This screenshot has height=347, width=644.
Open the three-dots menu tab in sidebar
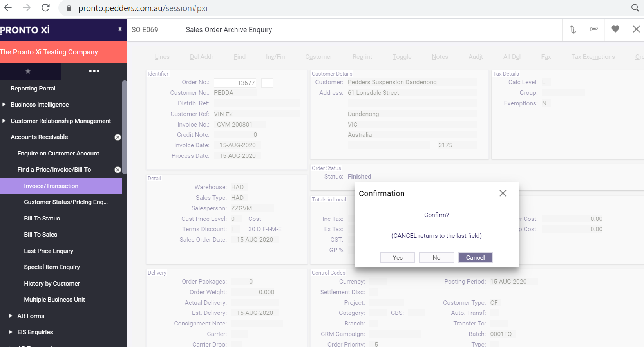94,71
